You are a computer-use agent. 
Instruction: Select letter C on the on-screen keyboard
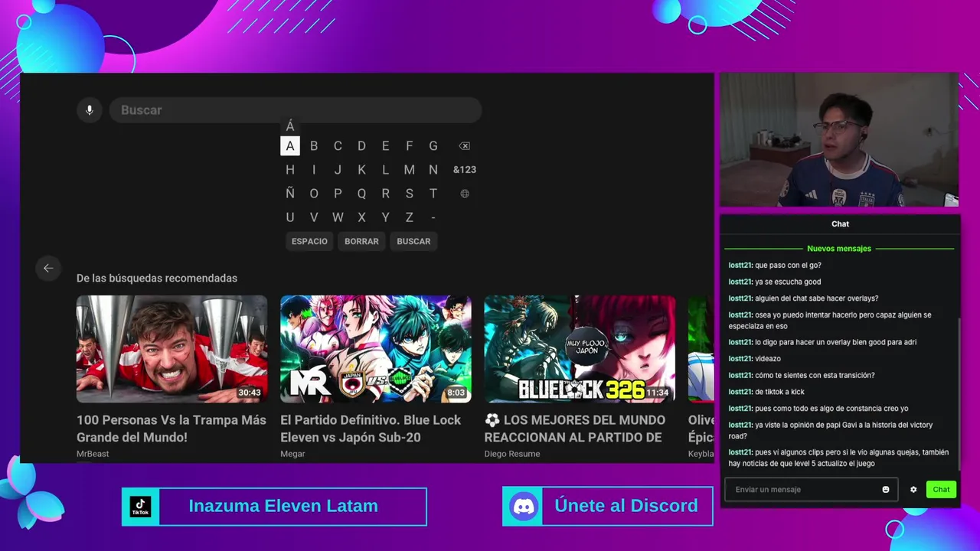(x=338, y=146)
